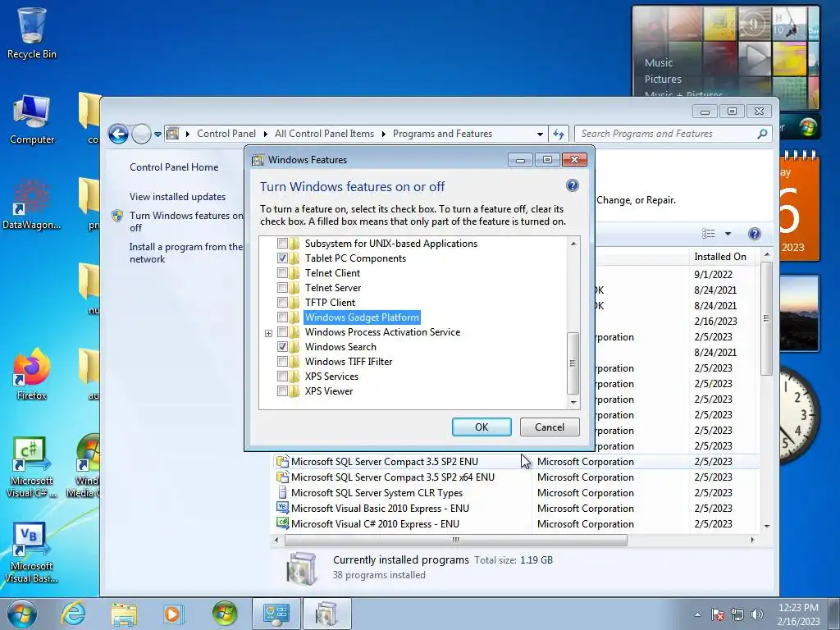Image resolution: width=840 pixels, height=630 pixels.
Task: Check the Windows Gadget Platform box
Action: [282, 317]
